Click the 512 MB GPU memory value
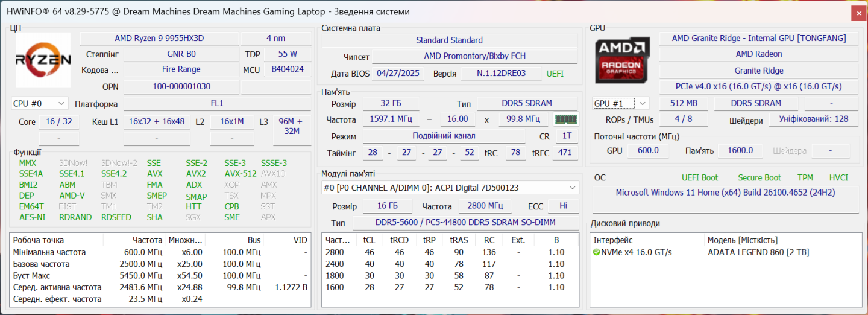Screen dimensions: 868x315 point(684,103)
